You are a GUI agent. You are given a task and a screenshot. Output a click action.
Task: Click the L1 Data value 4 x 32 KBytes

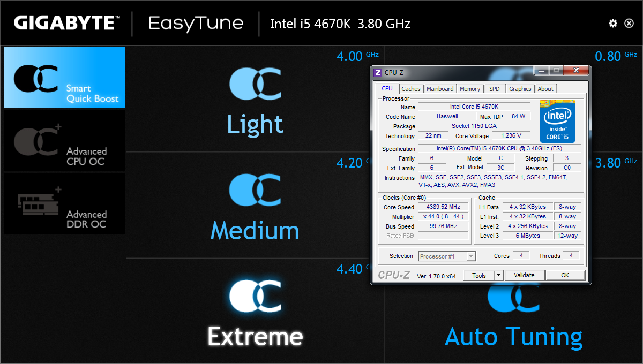pos(527,207)
